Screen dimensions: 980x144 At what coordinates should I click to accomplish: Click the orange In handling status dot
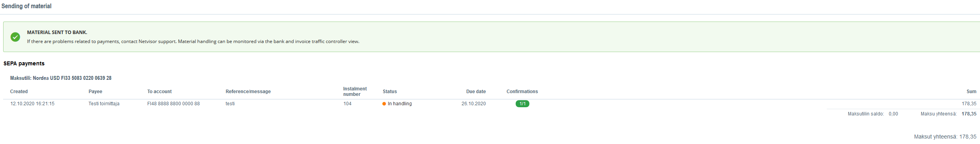coord(384,104)
